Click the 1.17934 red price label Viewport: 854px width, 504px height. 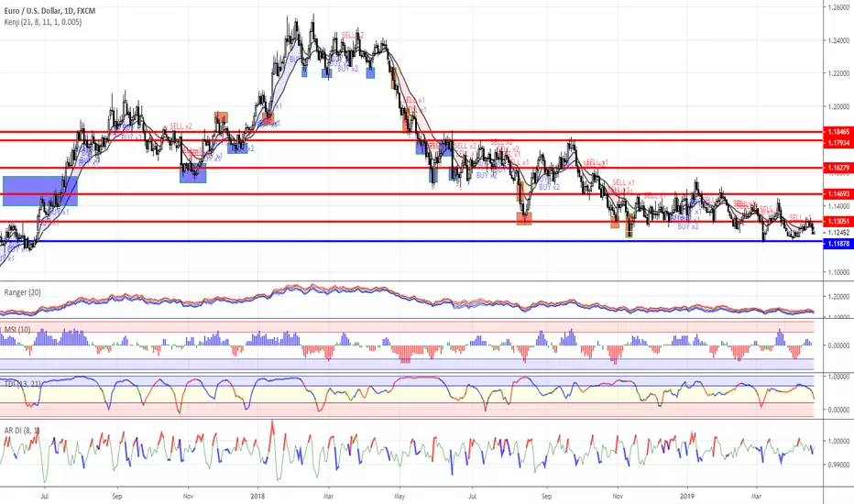coord(838,143)
